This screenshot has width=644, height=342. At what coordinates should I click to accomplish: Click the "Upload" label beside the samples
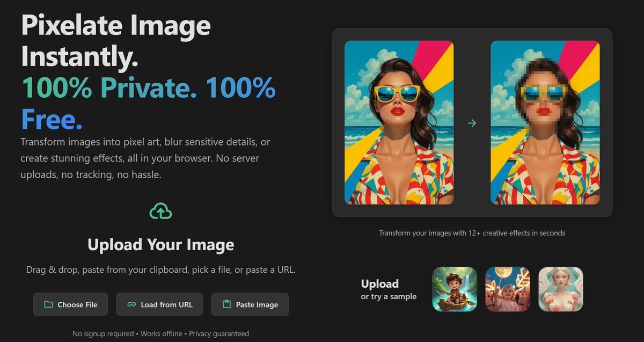pos(380,284)
